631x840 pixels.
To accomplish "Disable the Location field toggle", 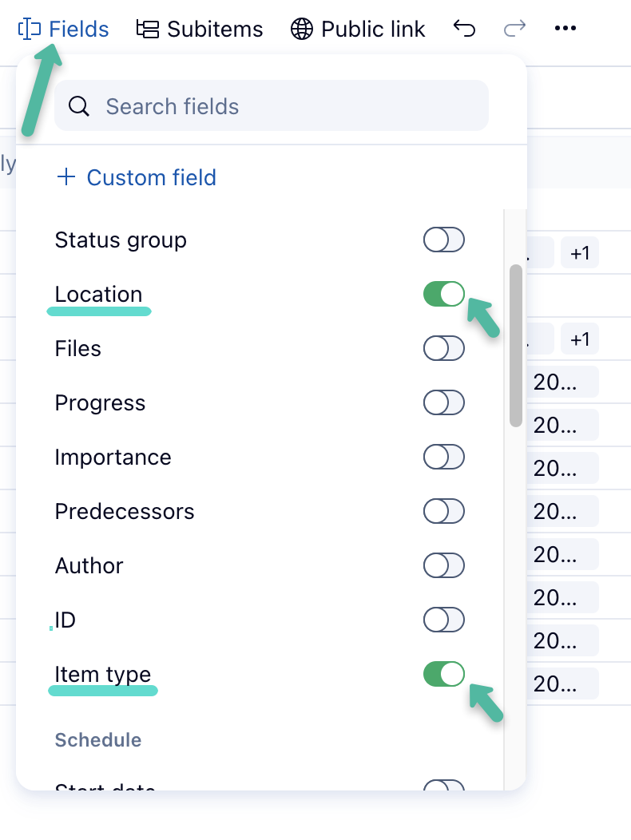I will (443, 294).
